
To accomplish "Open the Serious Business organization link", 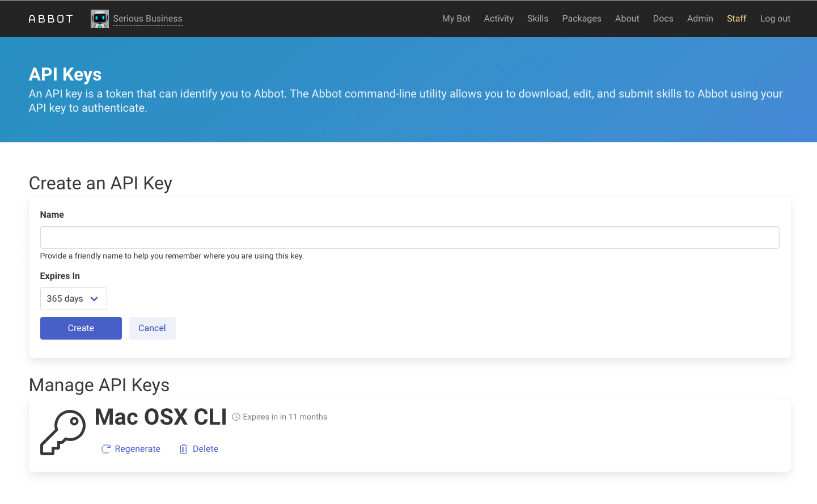I will click(147, 19).
